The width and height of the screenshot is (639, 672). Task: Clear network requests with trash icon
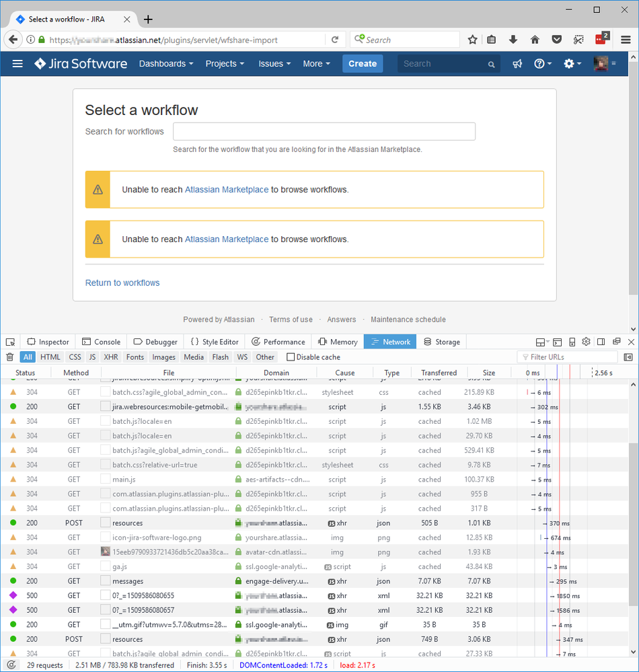pos(10,357)
